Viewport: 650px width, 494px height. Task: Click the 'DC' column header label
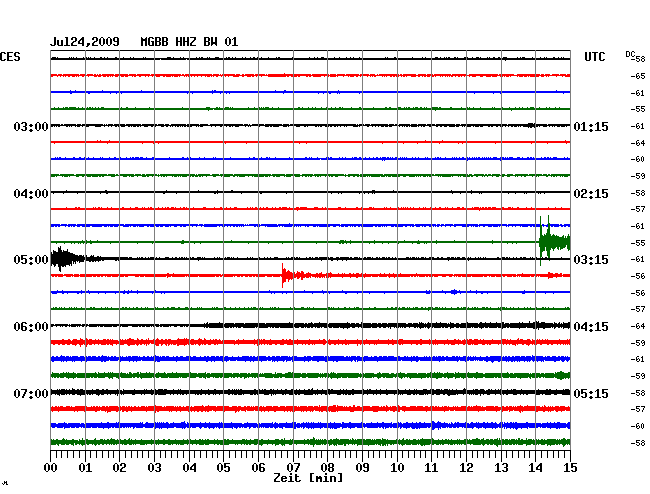pos(630,55)
